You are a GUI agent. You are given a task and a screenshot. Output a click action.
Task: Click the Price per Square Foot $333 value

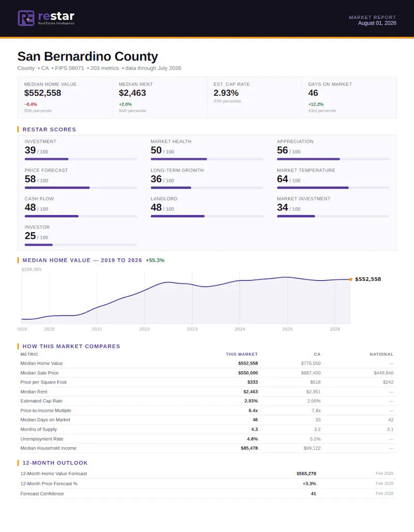253,382
